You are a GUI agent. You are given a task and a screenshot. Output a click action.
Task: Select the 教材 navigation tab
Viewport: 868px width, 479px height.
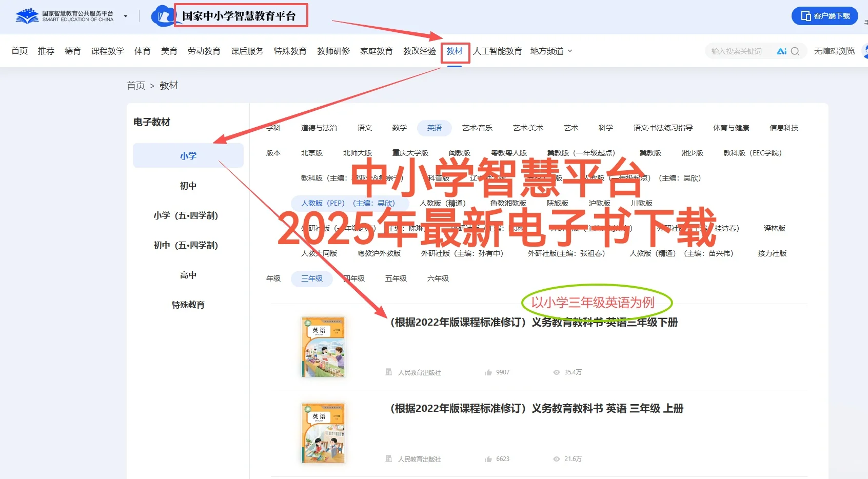click(455, 51)
